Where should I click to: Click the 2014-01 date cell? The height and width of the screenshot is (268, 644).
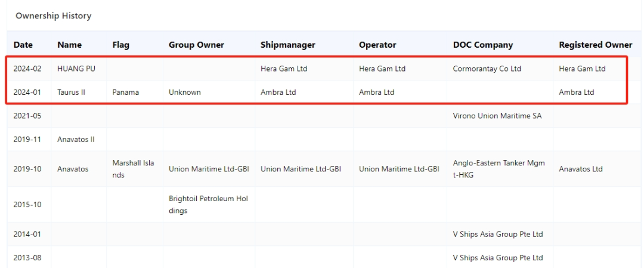tap(27, 235)
